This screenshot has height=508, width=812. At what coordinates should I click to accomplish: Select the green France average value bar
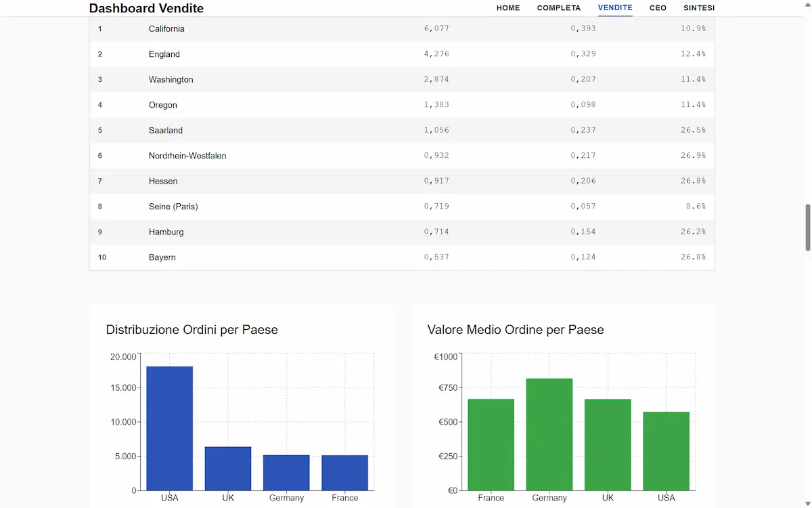(491, 444)
